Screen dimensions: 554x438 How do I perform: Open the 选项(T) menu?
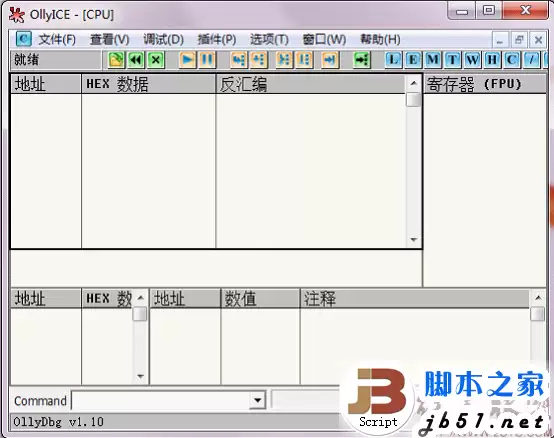(x=269, y=40)
